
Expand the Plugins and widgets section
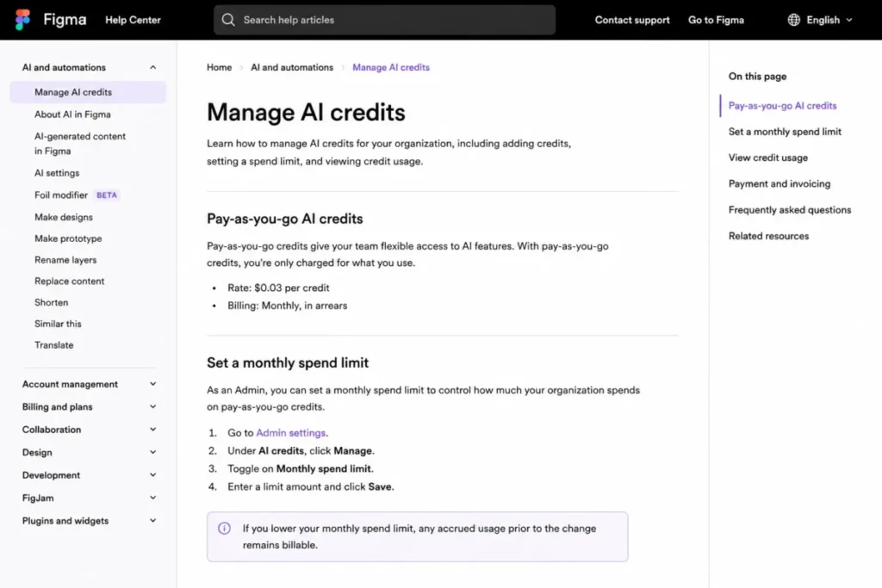tap(152, 521)
